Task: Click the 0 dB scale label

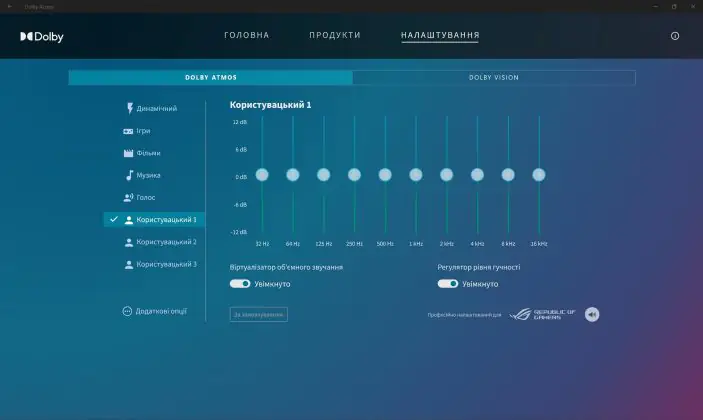Action: coord(241,177)
